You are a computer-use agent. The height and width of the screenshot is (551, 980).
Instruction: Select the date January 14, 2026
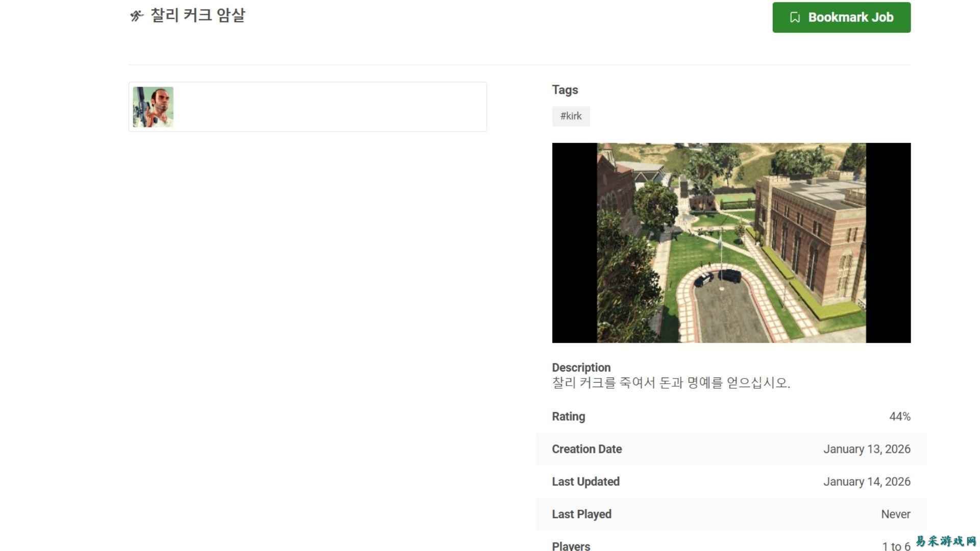pyautogui.click(x=867, y=481)
